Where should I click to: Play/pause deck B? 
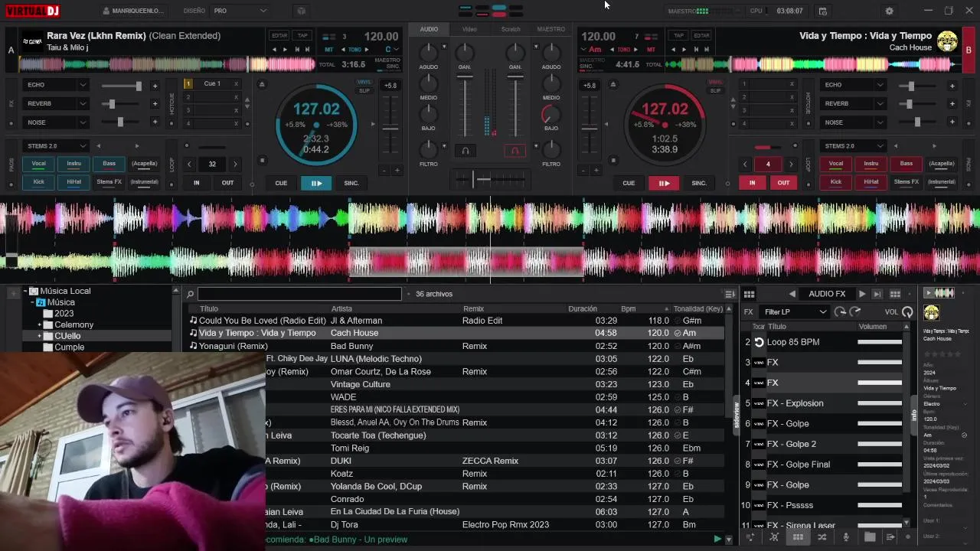(664, 183)
